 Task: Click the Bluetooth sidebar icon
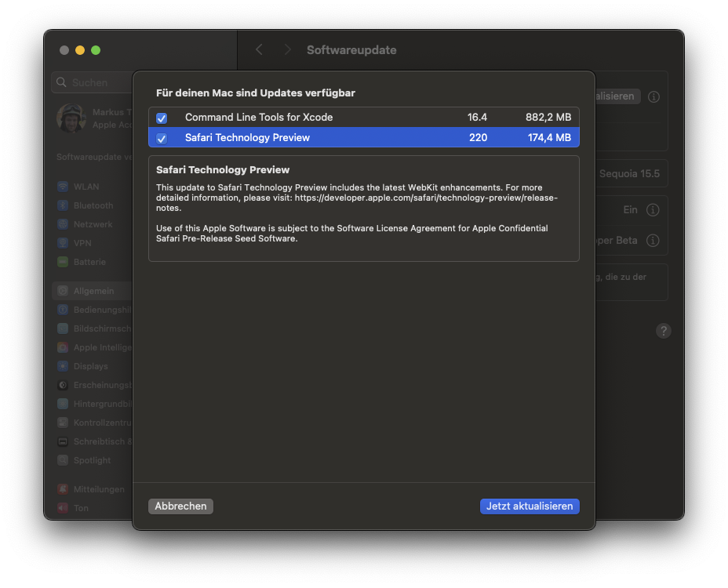(x=63, y=205)
